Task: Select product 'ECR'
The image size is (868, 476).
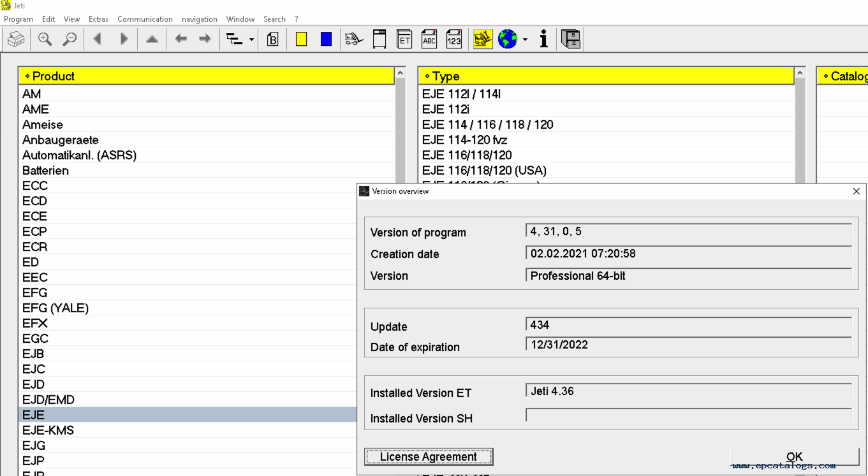Action: [188, 247]
